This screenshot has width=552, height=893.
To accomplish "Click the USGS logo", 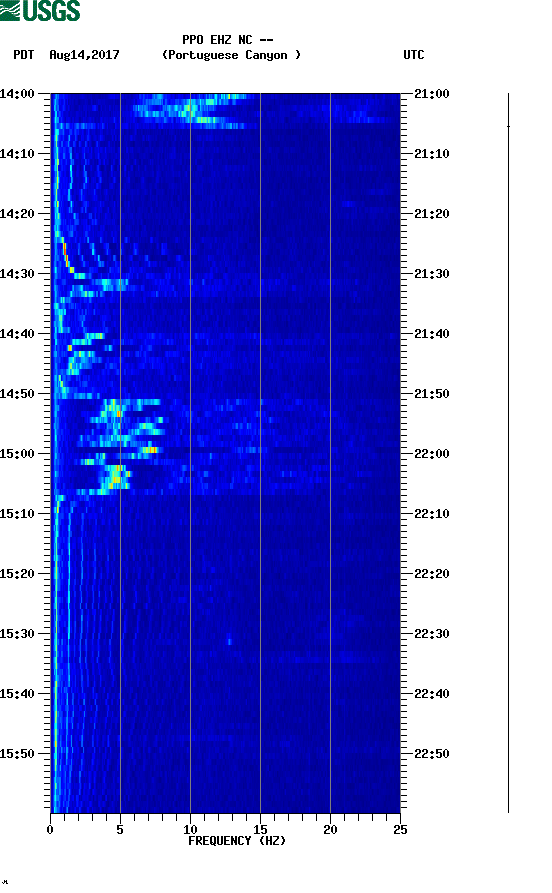I will tap(40, 10).
